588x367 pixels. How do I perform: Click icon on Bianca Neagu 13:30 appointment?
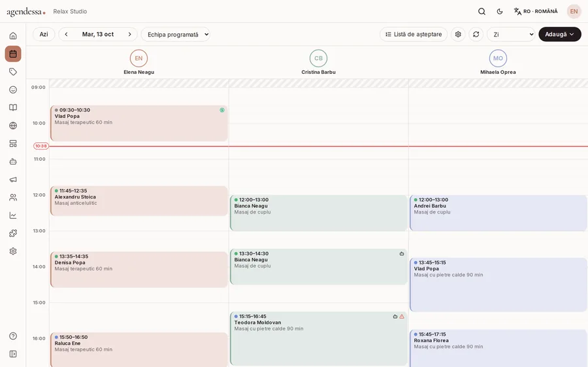(x=402, y=254)
